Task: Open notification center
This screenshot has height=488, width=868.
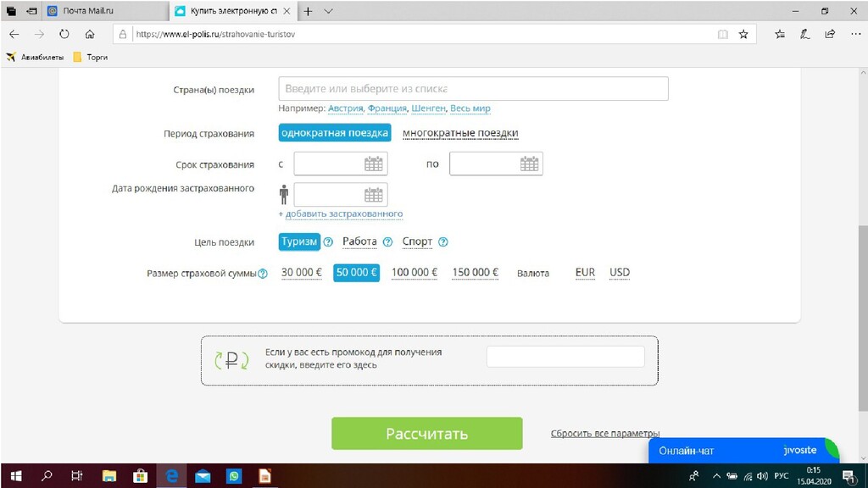Action: [849, 476]
